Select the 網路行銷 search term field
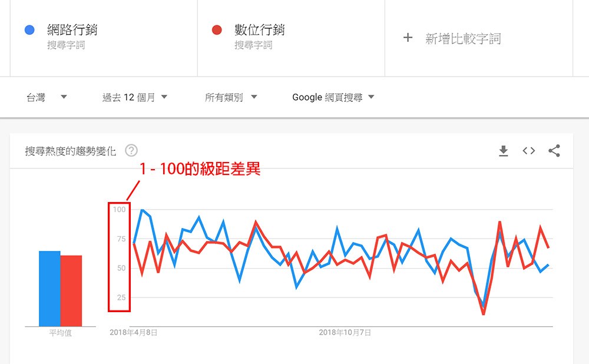The image size is (589, 364). coord(72,30)
